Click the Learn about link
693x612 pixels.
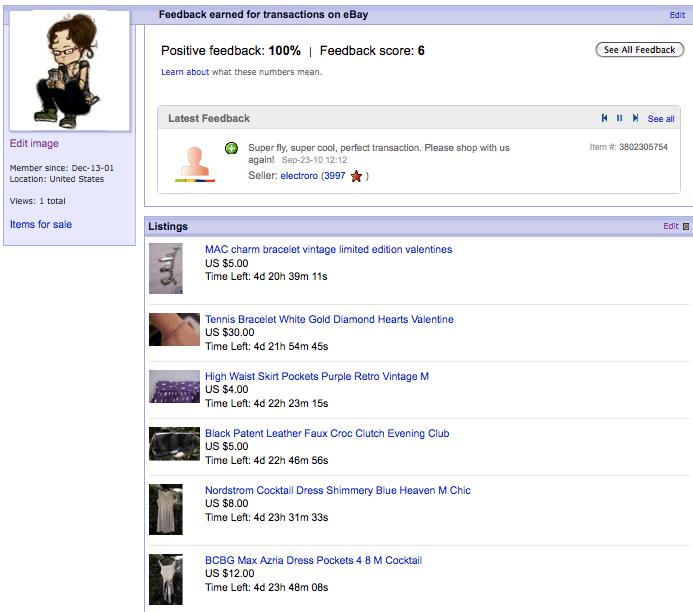[x=185, y=72]
